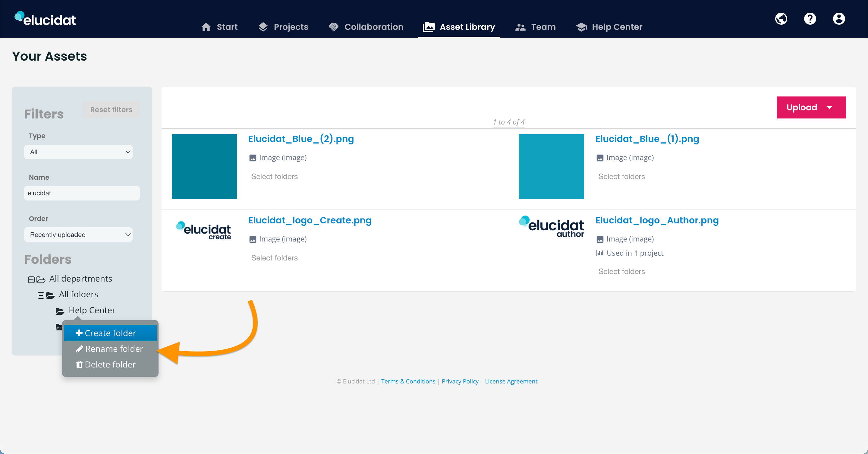This screenshot has height=454, width=868.
Task: Open Elucidat_logo_Create.png asset link
Action: pyautogui.click(x=310, y=220)
